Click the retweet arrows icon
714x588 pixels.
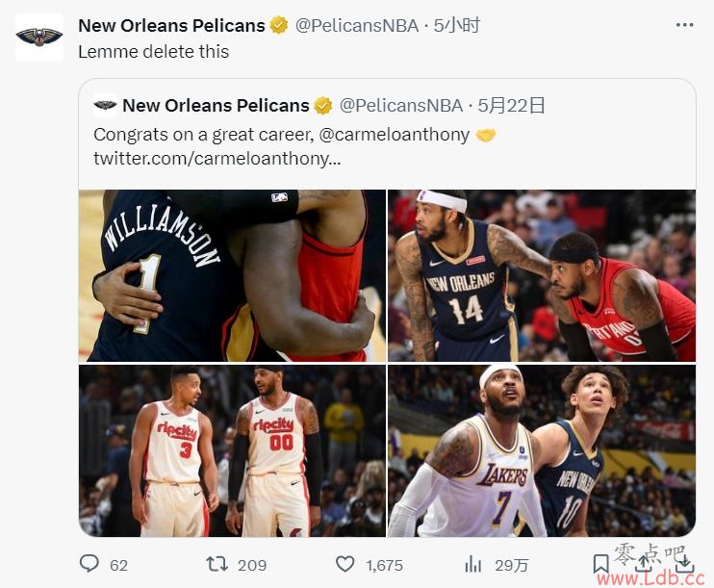point(217,564)
